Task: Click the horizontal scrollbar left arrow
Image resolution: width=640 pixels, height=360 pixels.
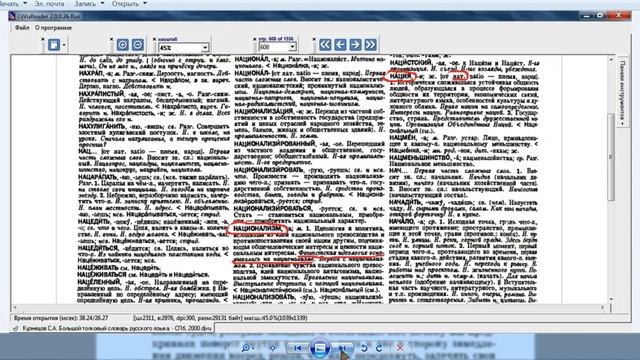Action: (x=15, y=307)
